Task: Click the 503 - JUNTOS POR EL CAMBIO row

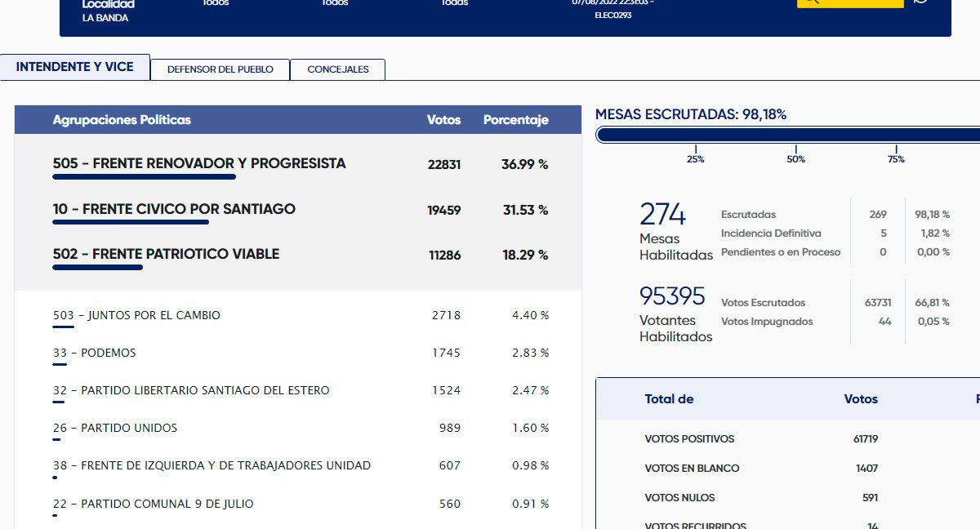Action: pyautogui.click(x=136, y=315)
